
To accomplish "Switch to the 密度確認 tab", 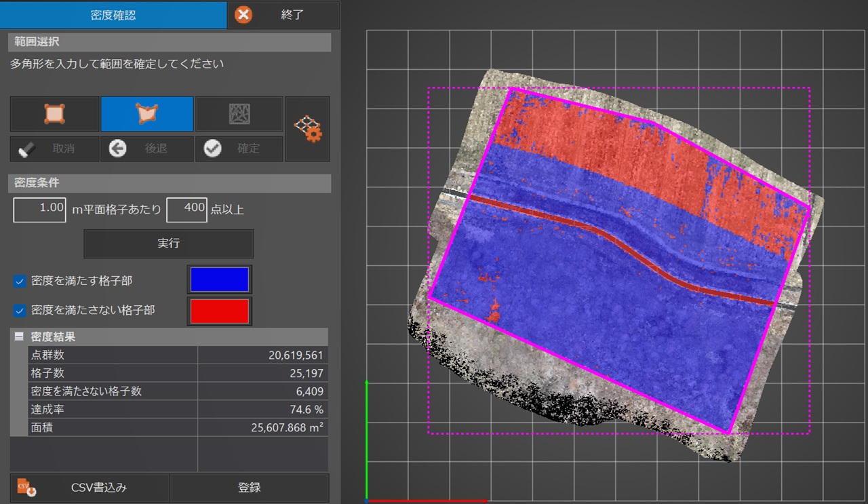I will (113, 15).
